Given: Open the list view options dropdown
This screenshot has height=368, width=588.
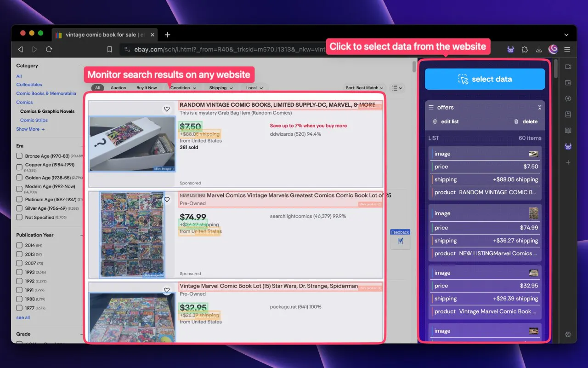Looking at the screenshot, I should [397, 88].
